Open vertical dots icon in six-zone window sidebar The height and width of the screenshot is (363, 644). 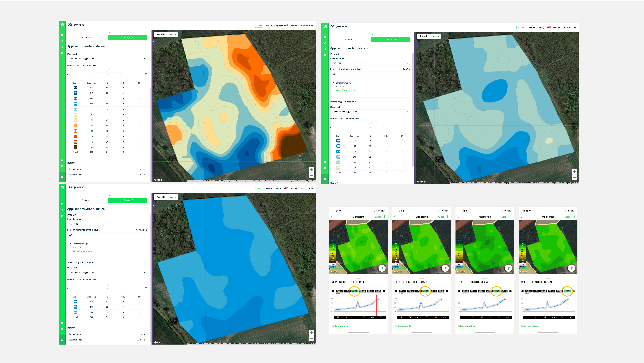(x=325, y=156)
